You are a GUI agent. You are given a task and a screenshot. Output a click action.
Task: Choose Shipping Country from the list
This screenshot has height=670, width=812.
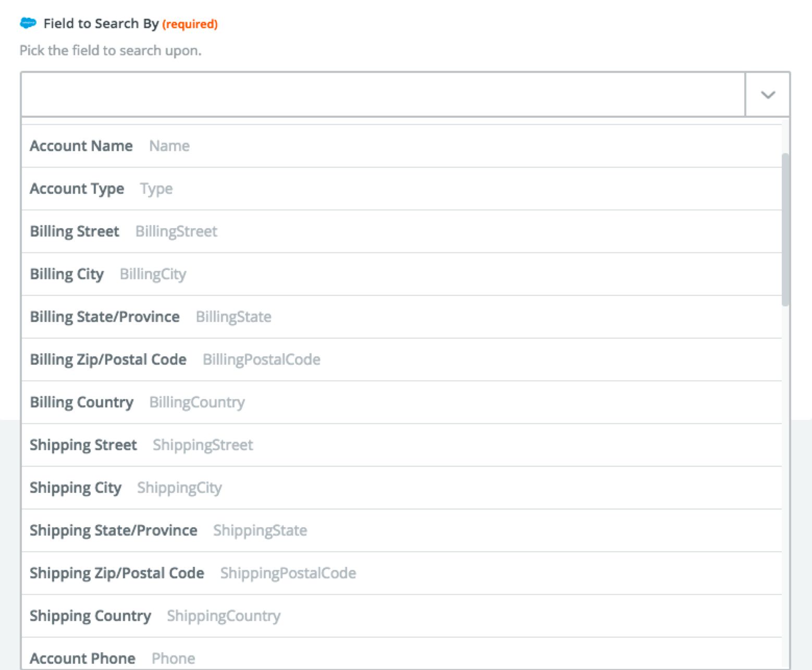(90, 616)
